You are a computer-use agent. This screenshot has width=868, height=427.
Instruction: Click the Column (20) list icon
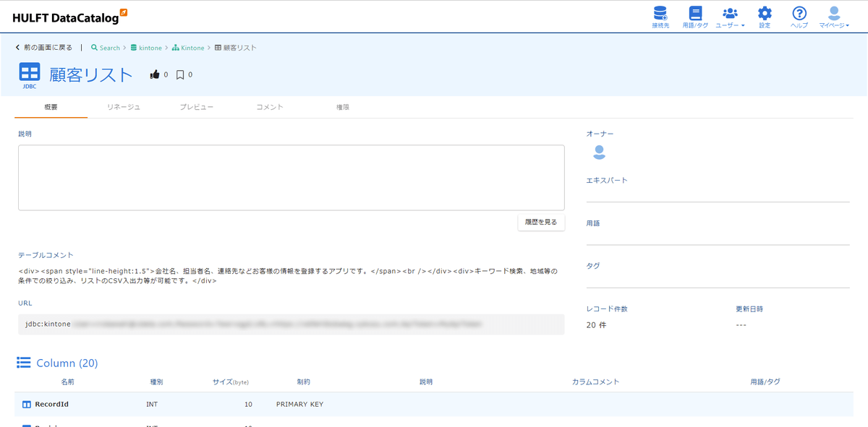(x=24, y=363)
